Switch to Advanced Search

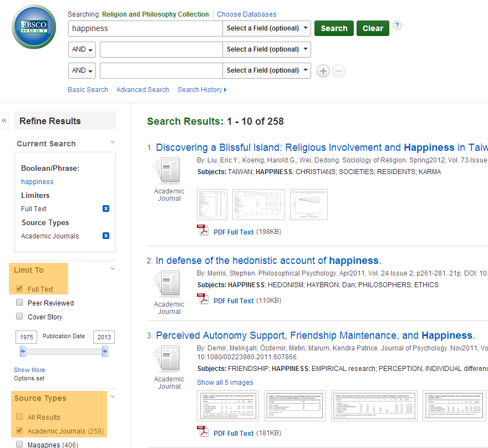coord(143,90)
